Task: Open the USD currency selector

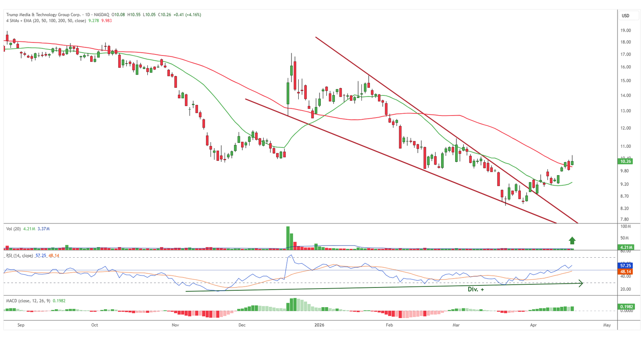Action: click(x=625, y=16)
